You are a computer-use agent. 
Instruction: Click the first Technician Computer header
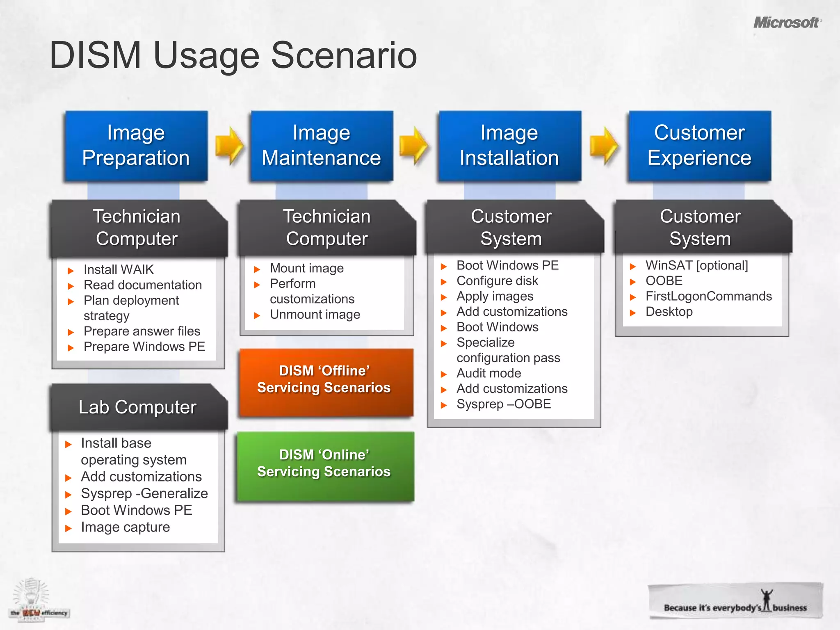[x=137, y=228]
